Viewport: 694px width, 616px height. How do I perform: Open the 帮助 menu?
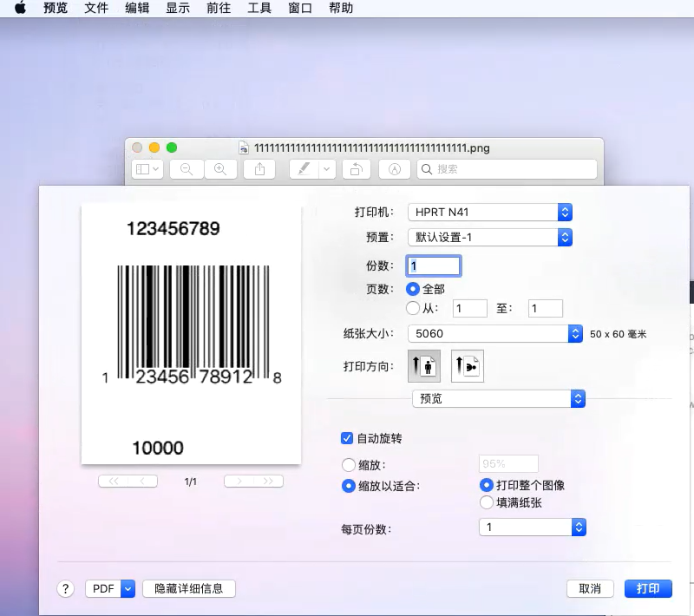tap(341, 8)
